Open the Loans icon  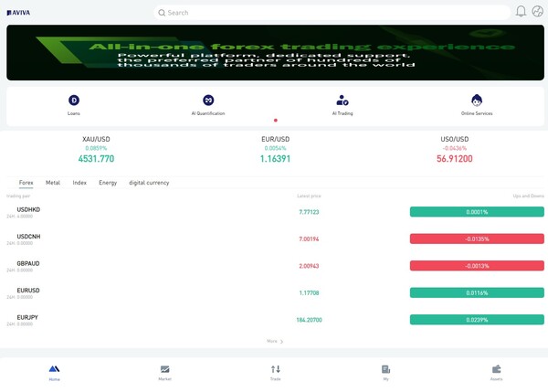pos(74,101)
